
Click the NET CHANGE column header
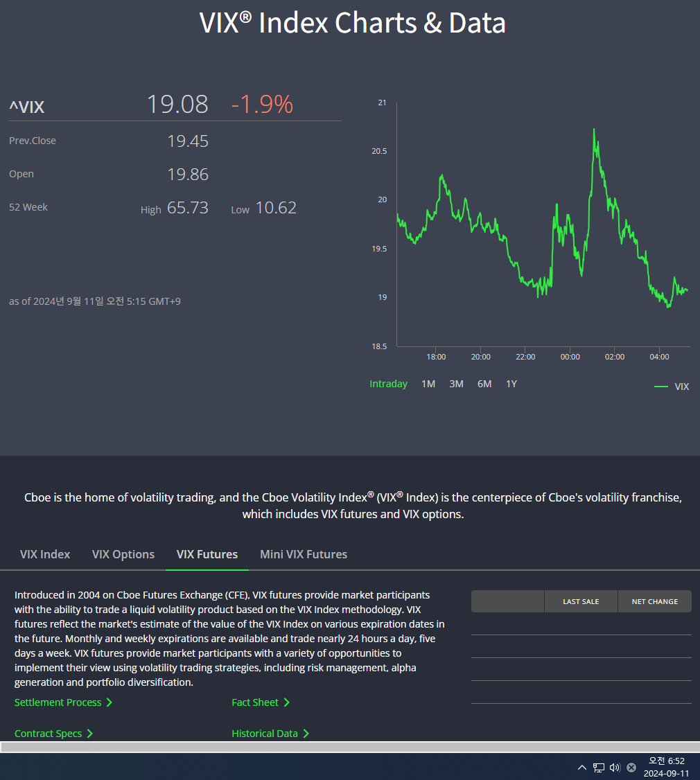(x=655, y=601)
